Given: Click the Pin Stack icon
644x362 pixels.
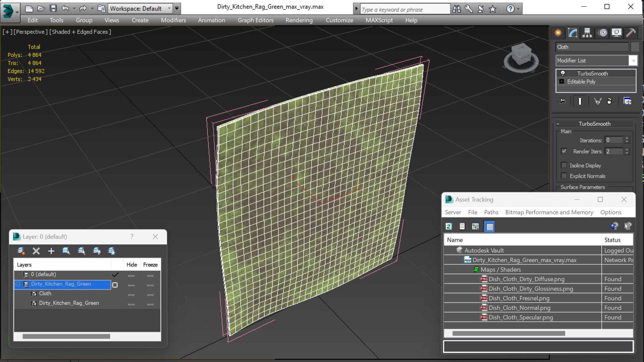Looking at the screenshot, I should pos(562,101).
